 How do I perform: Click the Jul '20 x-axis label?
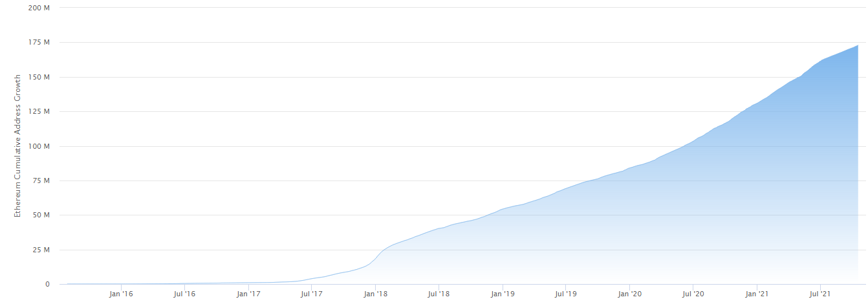[x=693, y=294]
